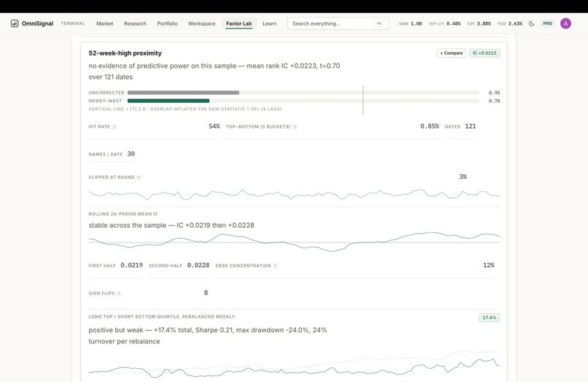Open the Research tab
588x382 pixels.
[135, 23]
